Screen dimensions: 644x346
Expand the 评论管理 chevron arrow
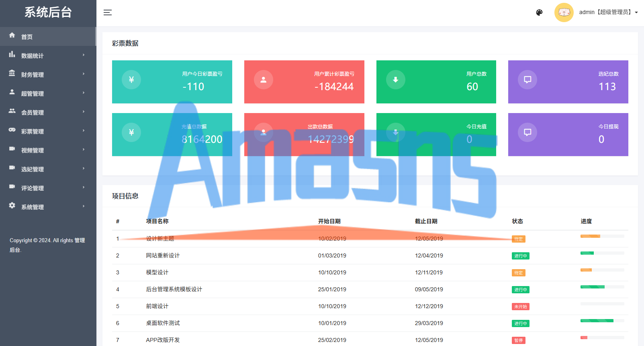tap(84, 187)
